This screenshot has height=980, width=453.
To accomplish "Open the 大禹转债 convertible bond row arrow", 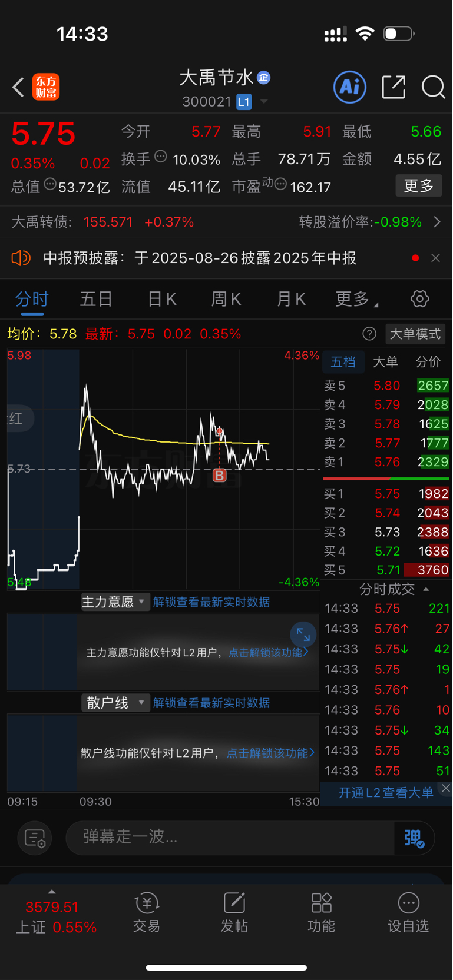I will pos(437,222).
